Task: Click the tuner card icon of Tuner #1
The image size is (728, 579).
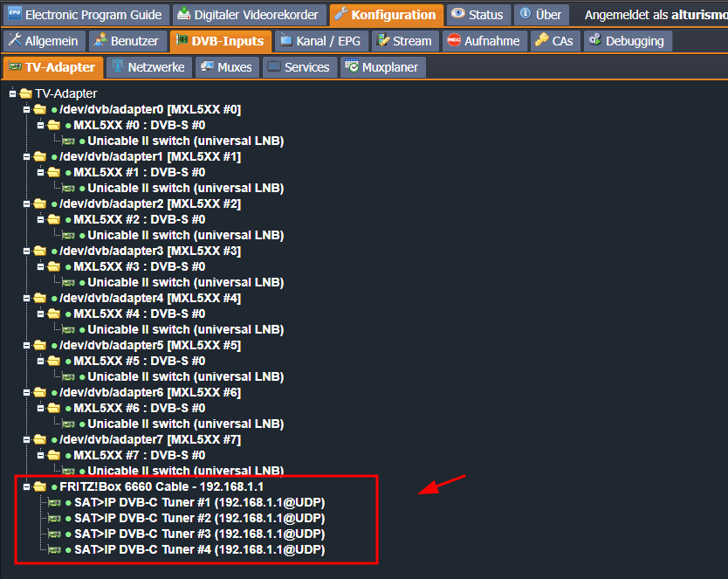Action: point(54,503)
